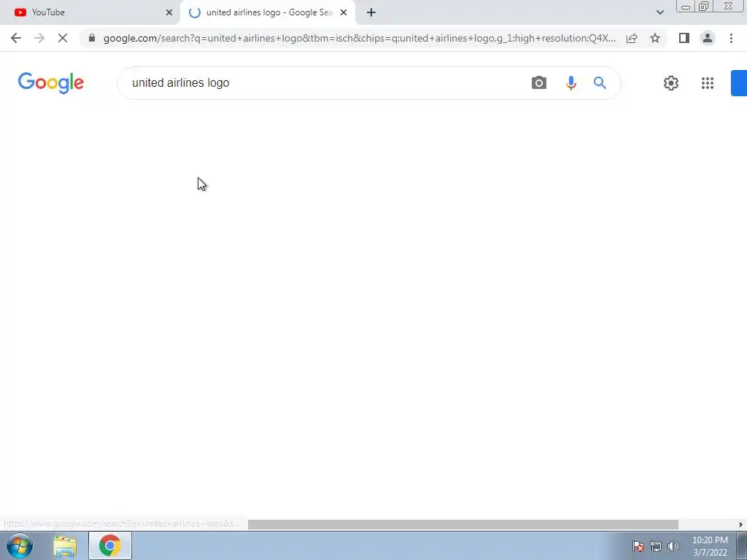
Task: Open volume control speaker icon
Action: (673, 546)
